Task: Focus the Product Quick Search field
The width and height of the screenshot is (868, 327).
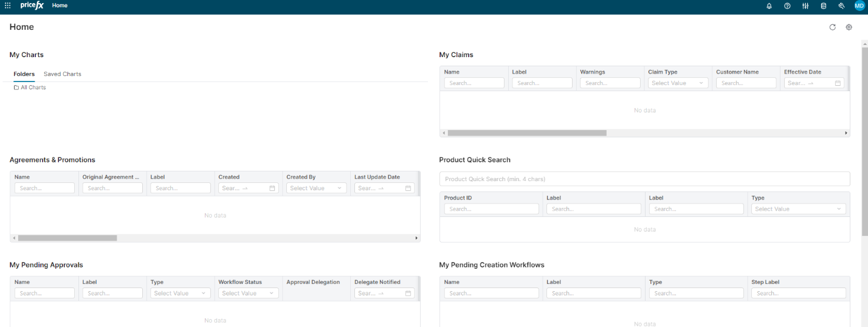Action: point(644,179)
